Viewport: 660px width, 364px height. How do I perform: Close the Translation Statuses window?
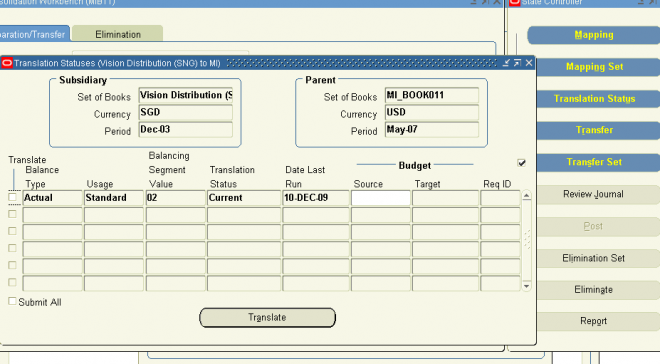pyautogui.click(x=529, y=63)
